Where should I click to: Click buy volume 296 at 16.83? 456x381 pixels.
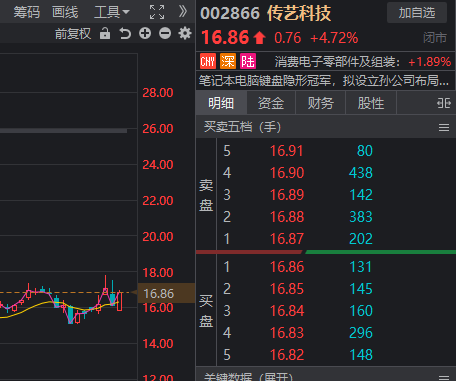(361, 333)
